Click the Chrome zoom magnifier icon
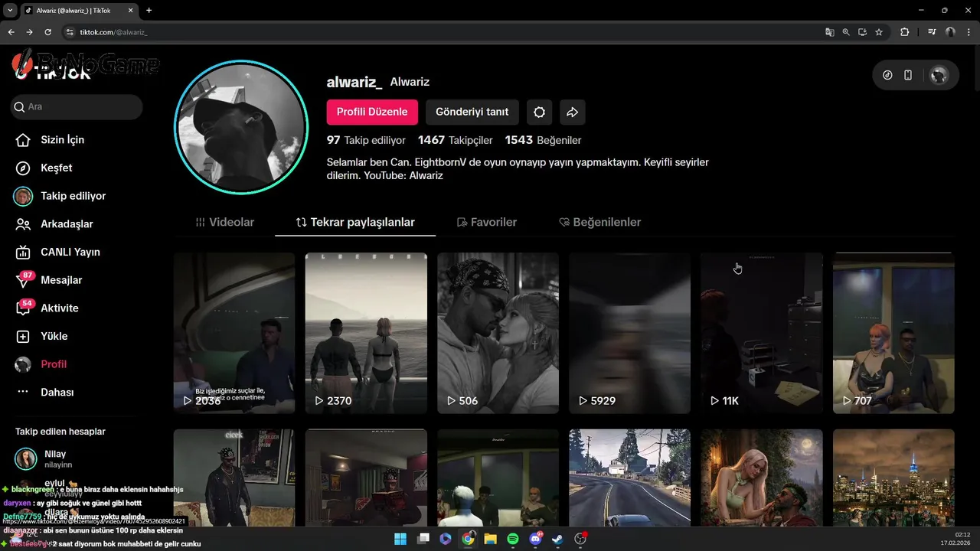The width and height of the screenshot is (980, 551). pos(846,32)
